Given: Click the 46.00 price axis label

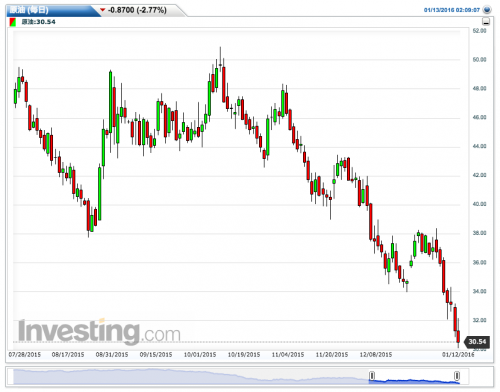Looking at the screenshot, I should coord(479,117).
